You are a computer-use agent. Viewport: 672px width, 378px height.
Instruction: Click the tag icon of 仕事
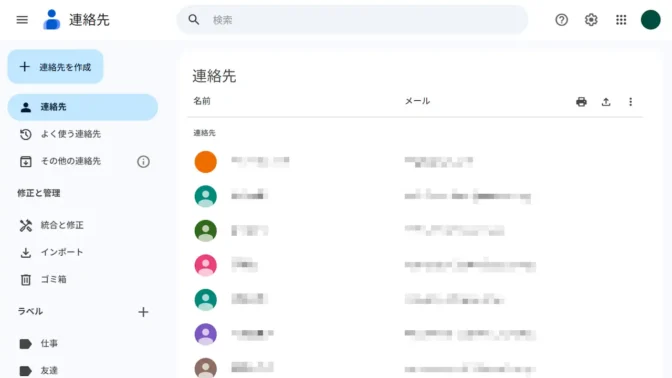click(26, 344)
